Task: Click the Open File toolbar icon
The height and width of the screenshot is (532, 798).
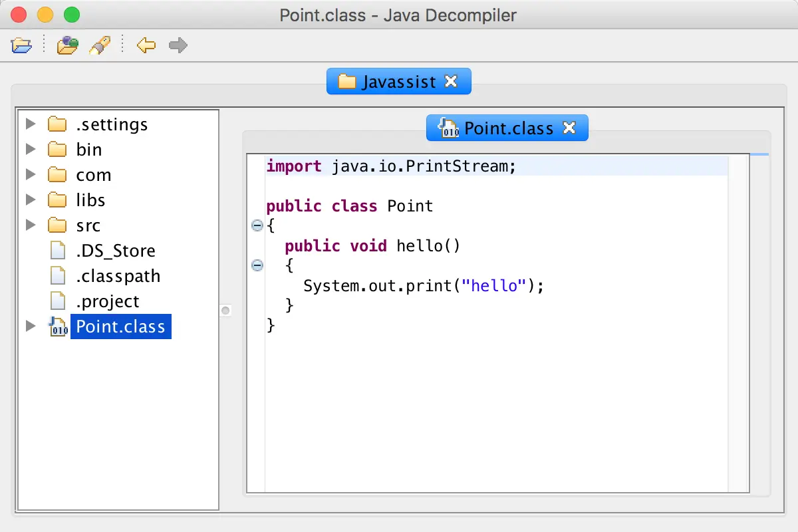Action: pyautogui.click(x=22, y=45)
